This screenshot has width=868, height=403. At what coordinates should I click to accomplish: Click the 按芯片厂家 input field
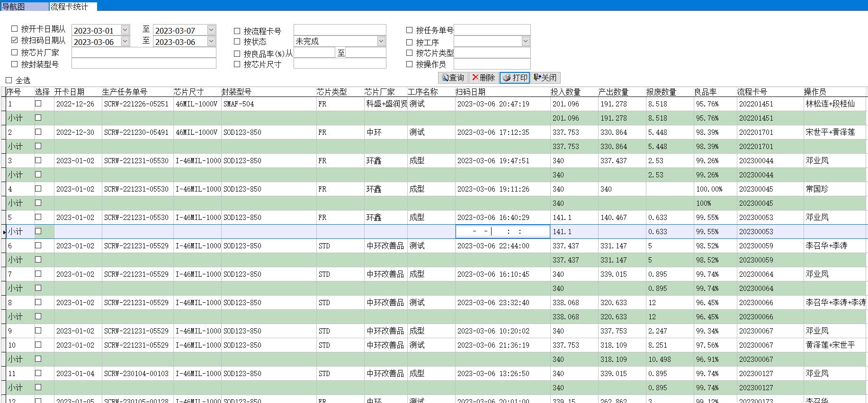pos(143,53)
